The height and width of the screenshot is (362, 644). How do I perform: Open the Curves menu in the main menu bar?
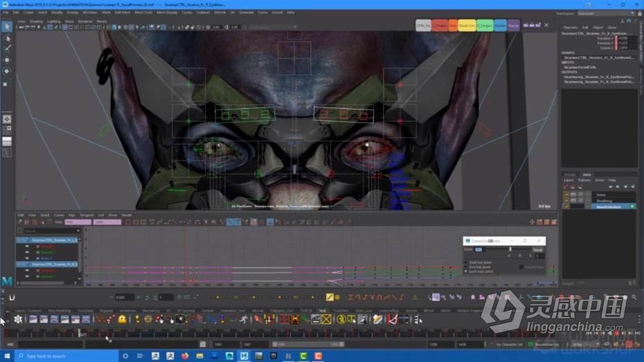187,12
